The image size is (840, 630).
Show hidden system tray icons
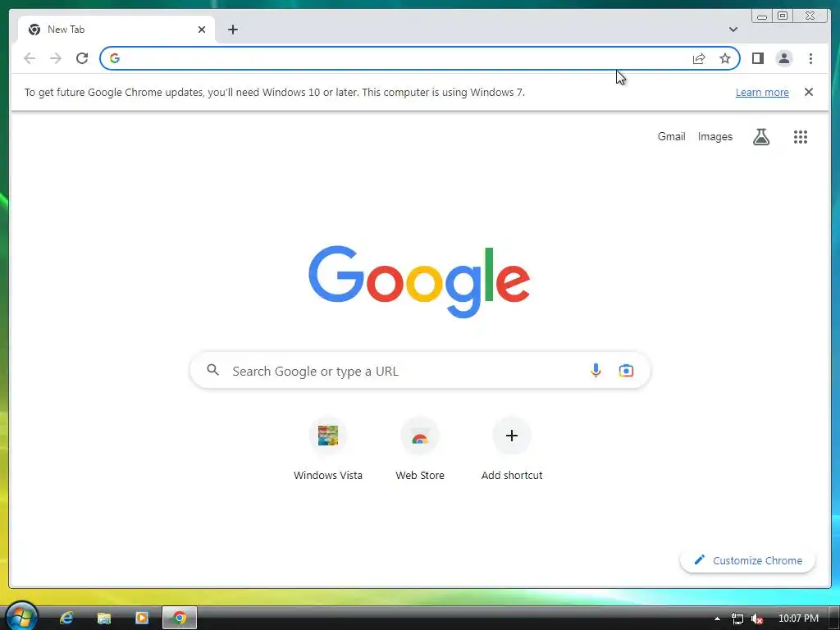(717, 619)
